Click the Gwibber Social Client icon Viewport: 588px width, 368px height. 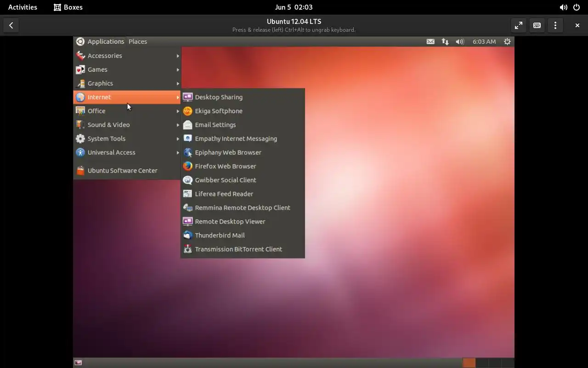tap(187, 180)
